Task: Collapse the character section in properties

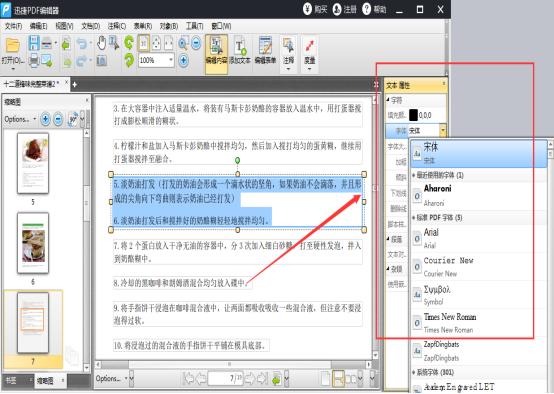Action: [x=388, y=100]
